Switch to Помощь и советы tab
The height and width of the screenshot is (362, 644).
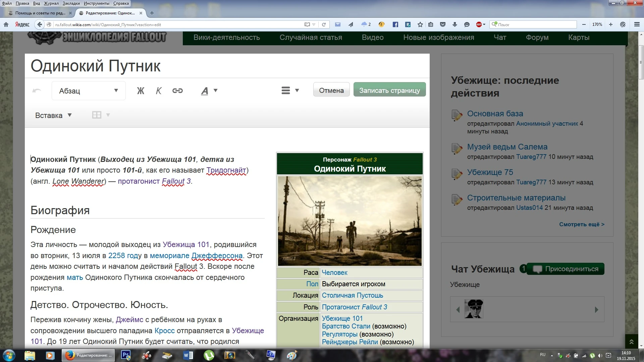40,13
